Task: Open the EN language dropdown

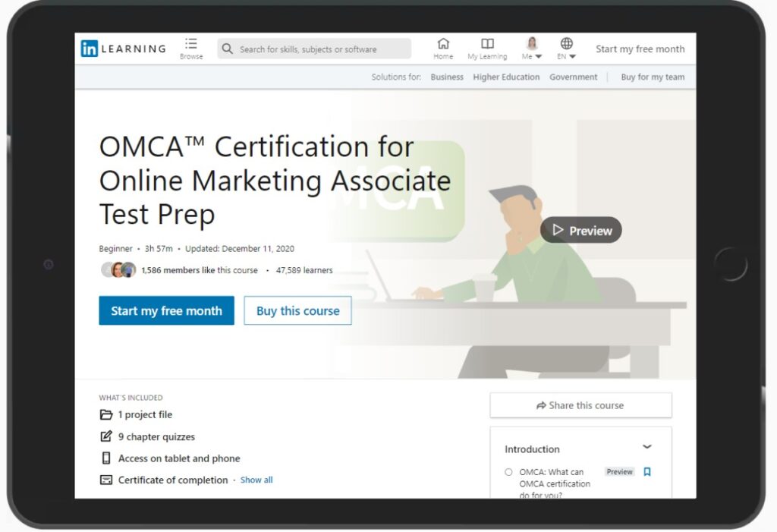Action: 572,55
